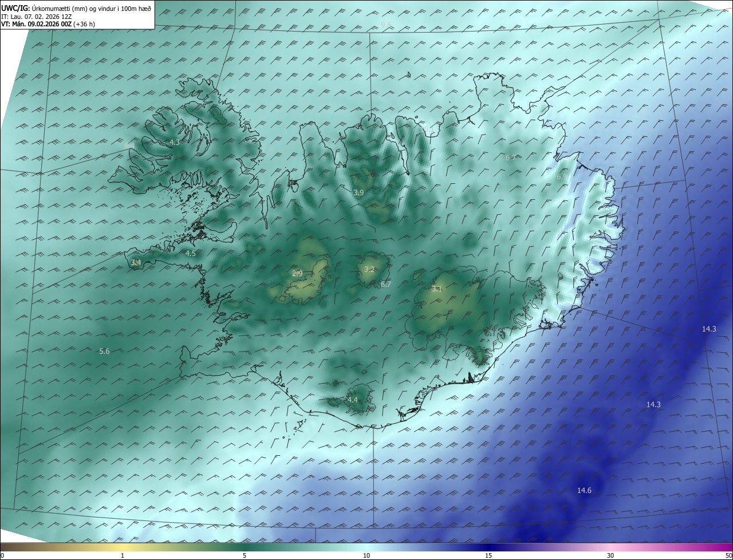
Task: Click the 5 tick on the color scale
Action: (x=245, y=555)
